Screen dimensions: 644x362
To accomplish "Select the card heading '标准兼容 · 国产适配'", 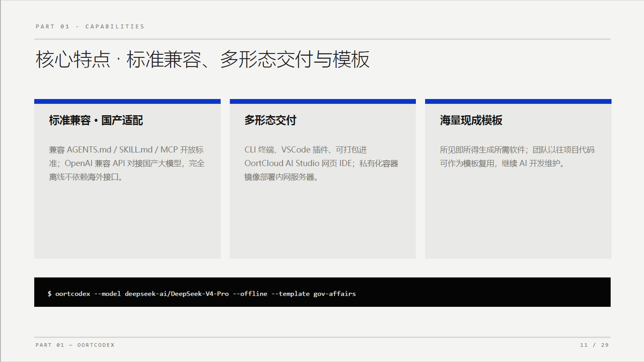I will click(96, 120).
